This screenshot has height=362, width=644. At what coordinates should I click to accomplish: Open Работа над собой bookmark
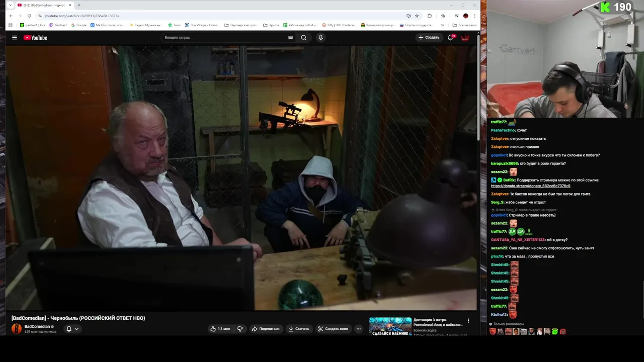click(300, 25)
